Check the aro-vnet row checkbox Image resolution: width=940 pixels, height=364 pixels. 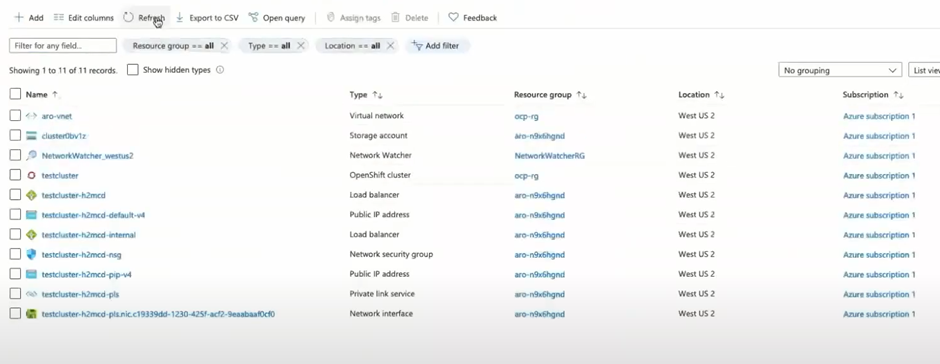tap(15, 116)
